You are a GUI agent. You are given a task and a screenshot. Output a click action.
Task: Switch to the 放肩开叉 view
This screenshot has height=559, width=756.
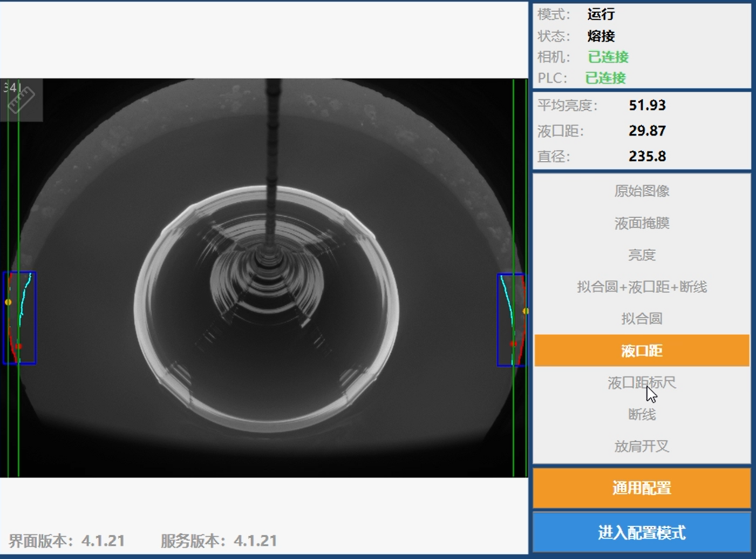[642, 447]
